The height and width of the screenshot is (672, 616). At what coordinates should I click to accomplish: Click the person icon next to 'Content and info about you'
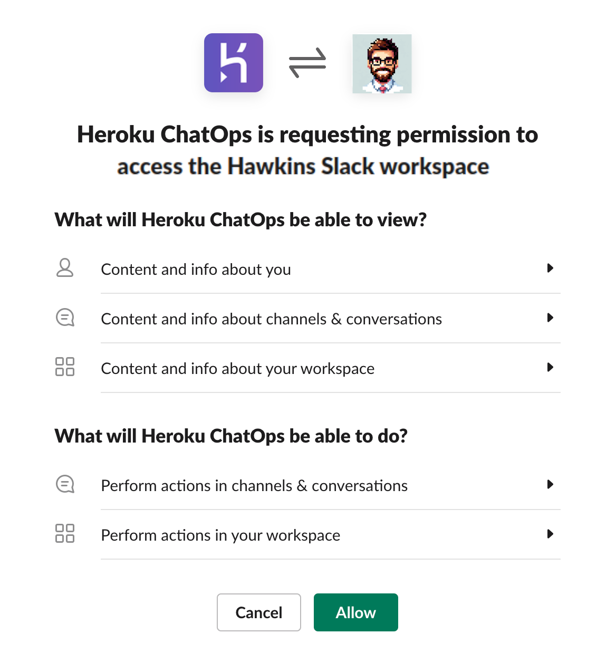pyautogui.click(x=65, y=268)
